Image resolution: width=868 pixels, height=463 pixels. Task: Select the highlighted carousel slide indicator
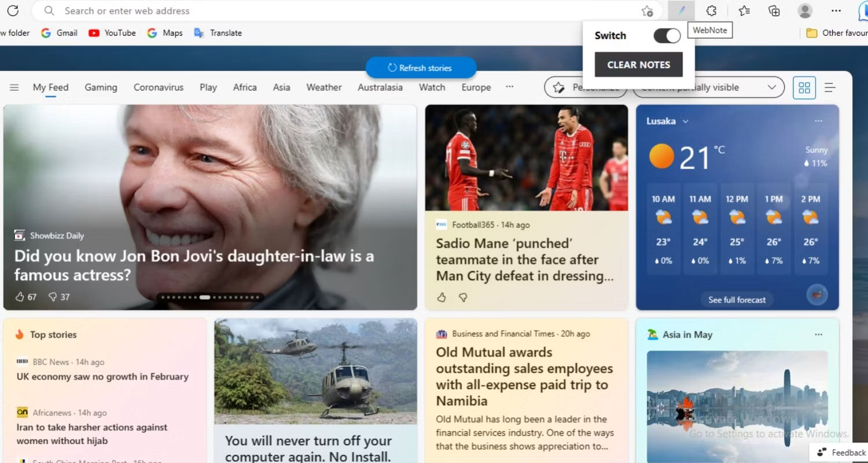[205, 297]
